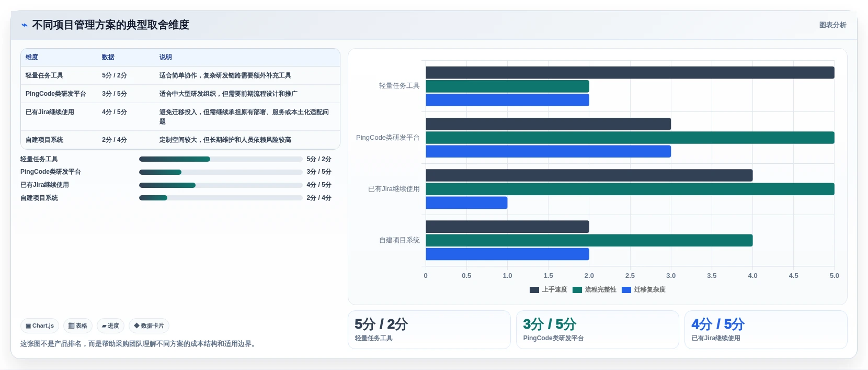Select the 数据卡片 tag chip
This screenshot has height=370, width=868.
pos(149,326)
